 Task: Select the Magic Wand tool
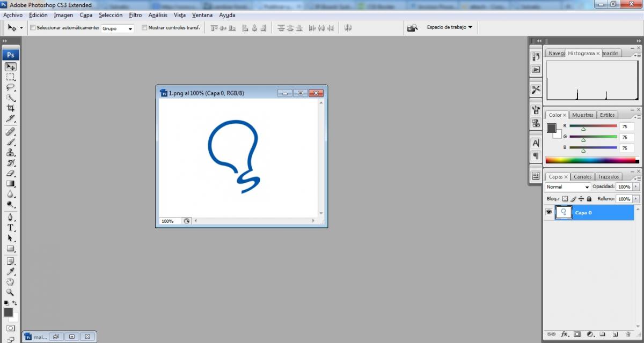point(10,98)
